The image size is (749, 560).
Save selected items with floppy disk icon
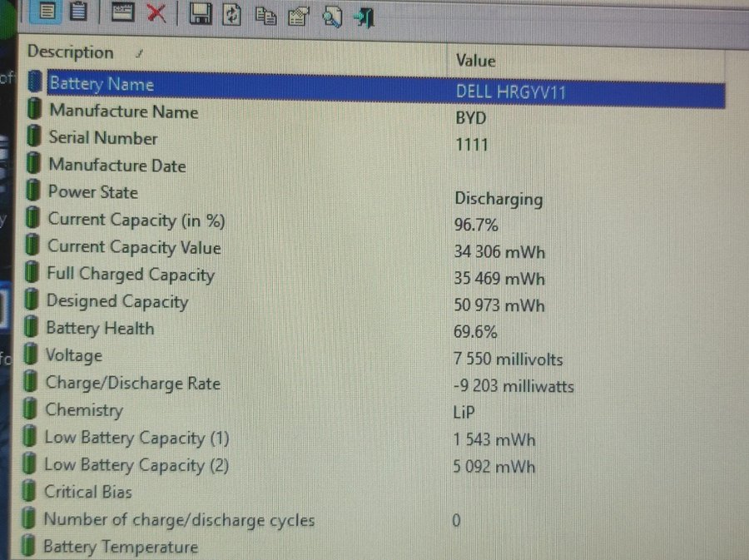[200, 13]
